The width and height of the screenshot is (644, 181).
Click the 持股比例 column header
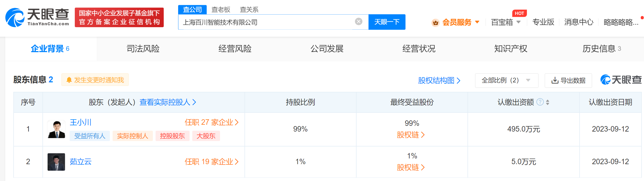click(300, 102)
